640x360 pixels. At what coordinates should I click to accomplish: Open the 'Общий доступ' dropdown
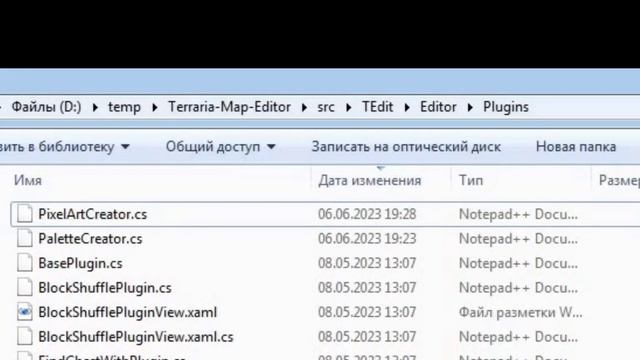click(220, 147)
